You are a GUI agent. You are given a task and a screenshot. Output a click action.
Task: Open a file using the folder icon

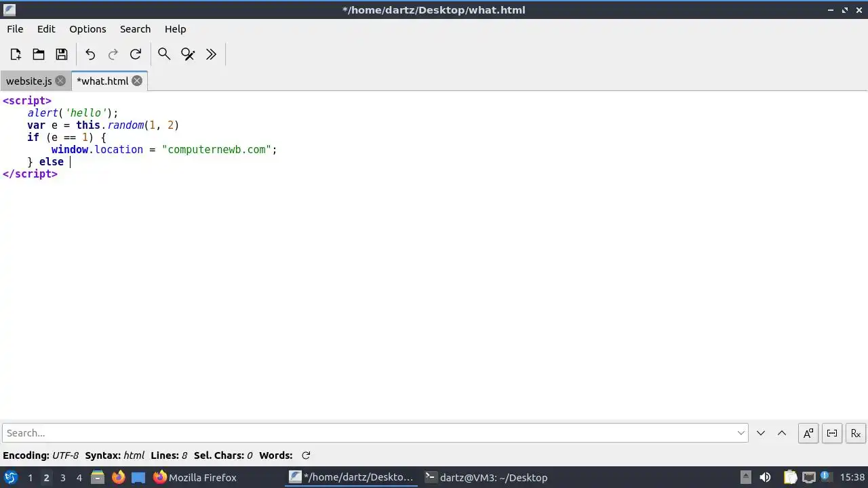pos(39,54)
